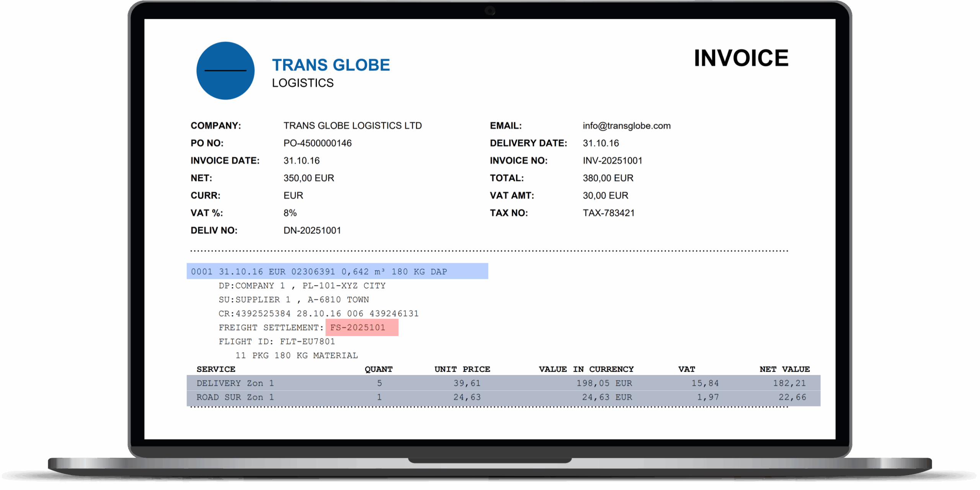Select the highlighted FS-2025101 freight settlement number

(x=361, y=328)
